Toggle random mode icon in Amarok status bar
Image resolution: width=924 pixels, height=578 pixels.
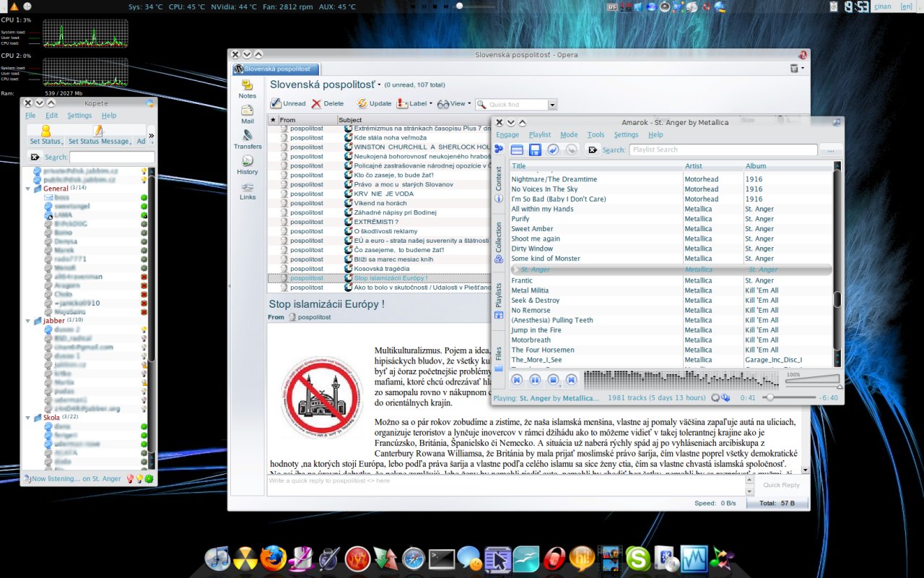click(725, 397)
